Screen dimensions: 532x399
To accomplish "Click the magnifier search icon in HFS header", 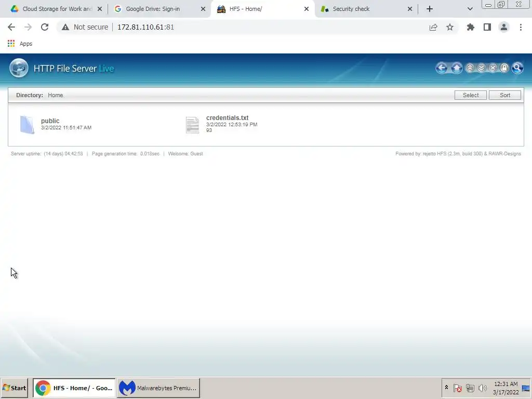I will point(517,68).
